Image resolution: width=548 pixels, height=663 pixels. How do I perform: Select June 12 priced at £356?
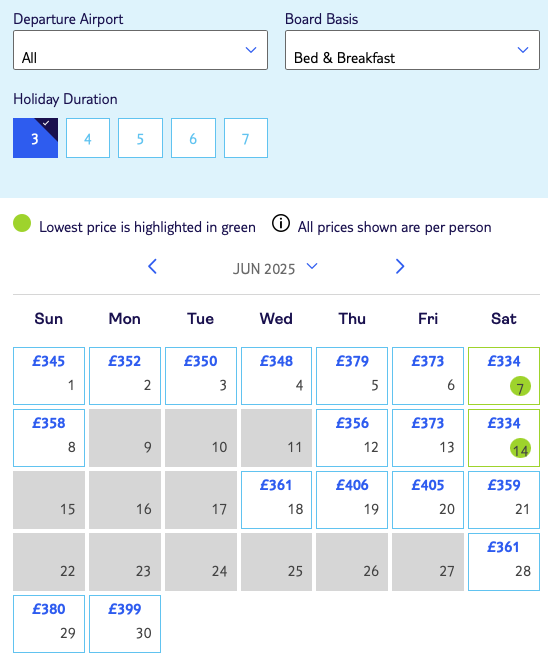click(352, 438)
